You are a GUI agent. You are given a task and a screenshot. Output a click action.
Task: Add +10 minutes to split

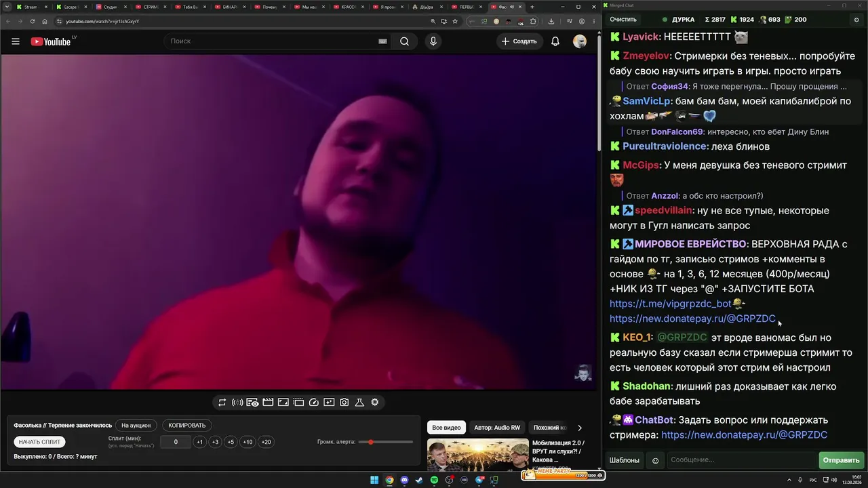pos(248,442)
